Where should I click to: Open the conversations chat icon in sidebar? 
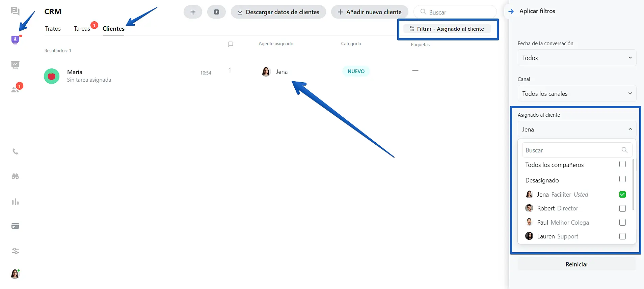15,11
